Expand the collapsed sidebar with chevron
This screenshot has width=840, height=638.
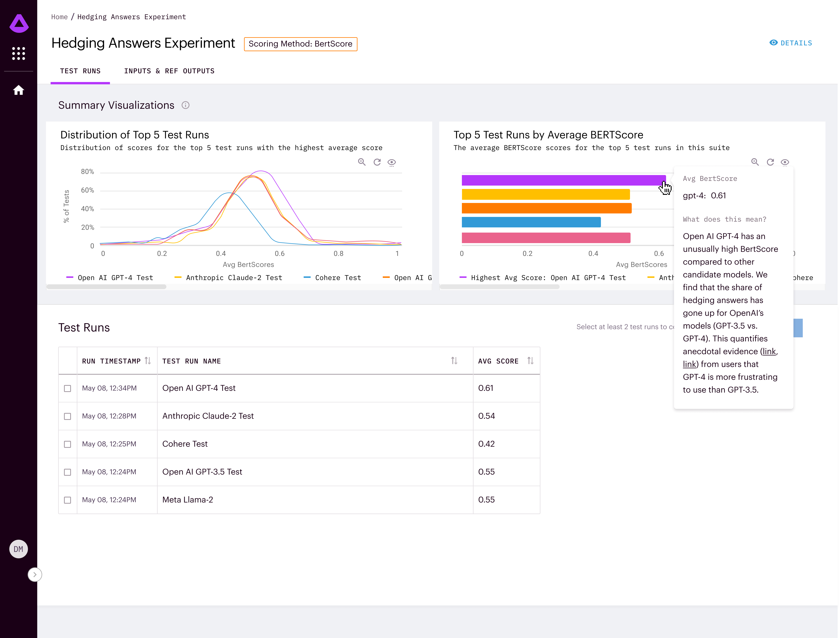pos(35,574)
